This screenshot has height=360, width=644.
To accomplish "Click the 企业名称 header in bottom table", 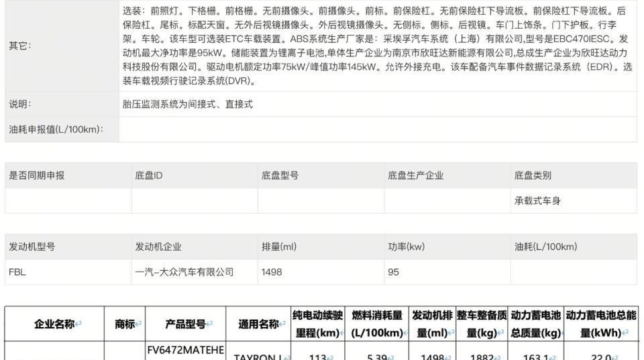I will [x=55, y=324].
